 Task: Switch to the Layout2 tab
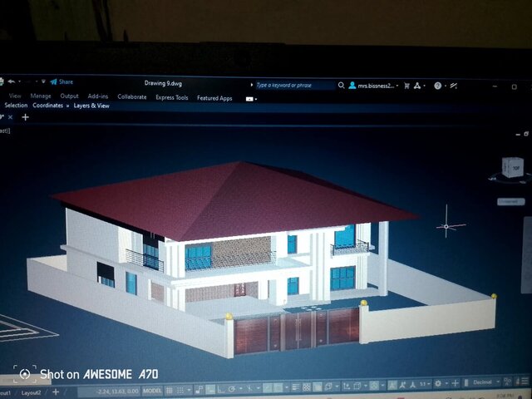coord(31,392)
